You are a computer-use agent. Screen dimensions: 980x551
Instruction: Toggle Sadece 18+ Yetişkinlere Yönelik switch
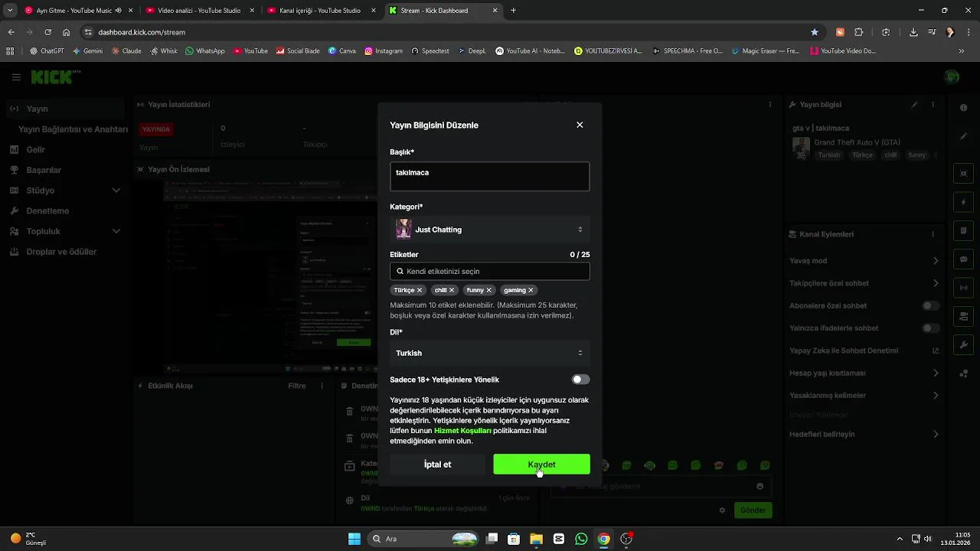(580, 380)
